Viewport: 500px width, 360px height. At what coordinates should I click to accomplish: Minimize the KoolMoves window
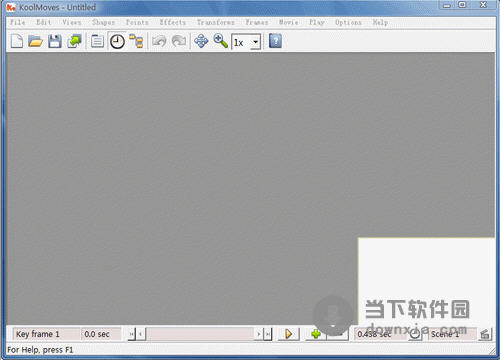click(x=447, y=5)
